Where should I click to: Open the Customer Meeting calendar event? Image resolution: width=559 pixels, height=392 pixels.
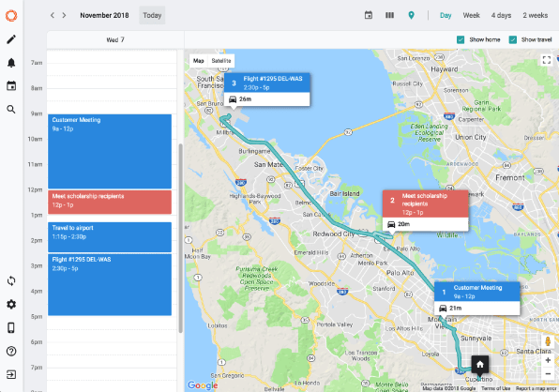coord(110,152)
